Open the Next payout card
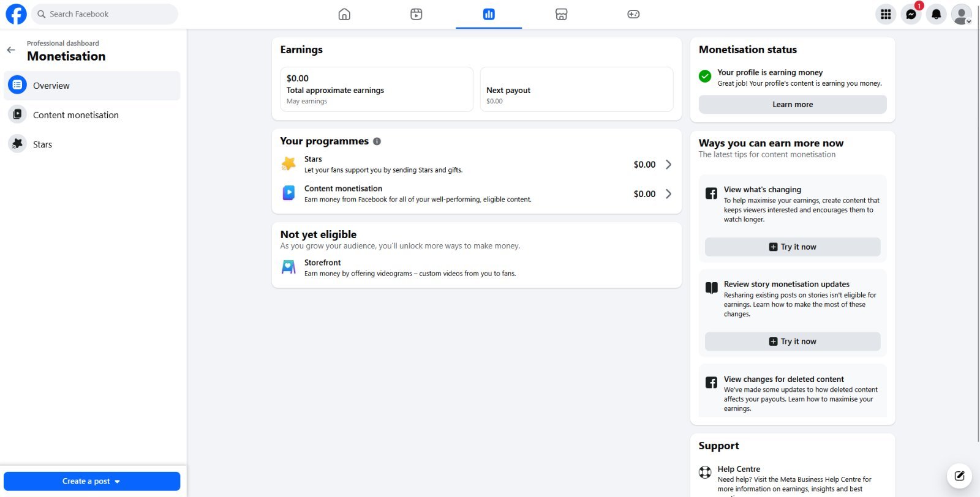980x497 pixels. 576,89
